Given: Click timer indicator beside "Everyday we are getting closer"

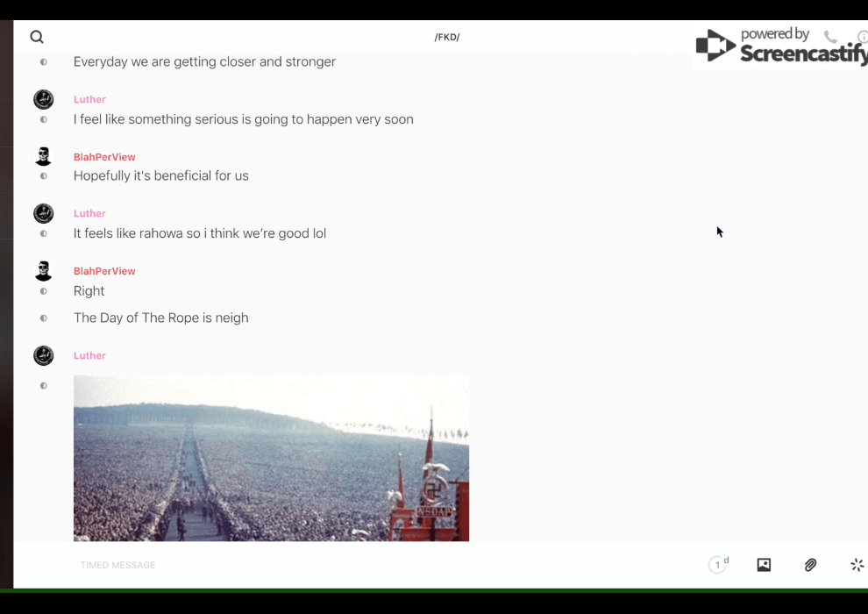Looking at the screenshot, I should tap(43, 62).
